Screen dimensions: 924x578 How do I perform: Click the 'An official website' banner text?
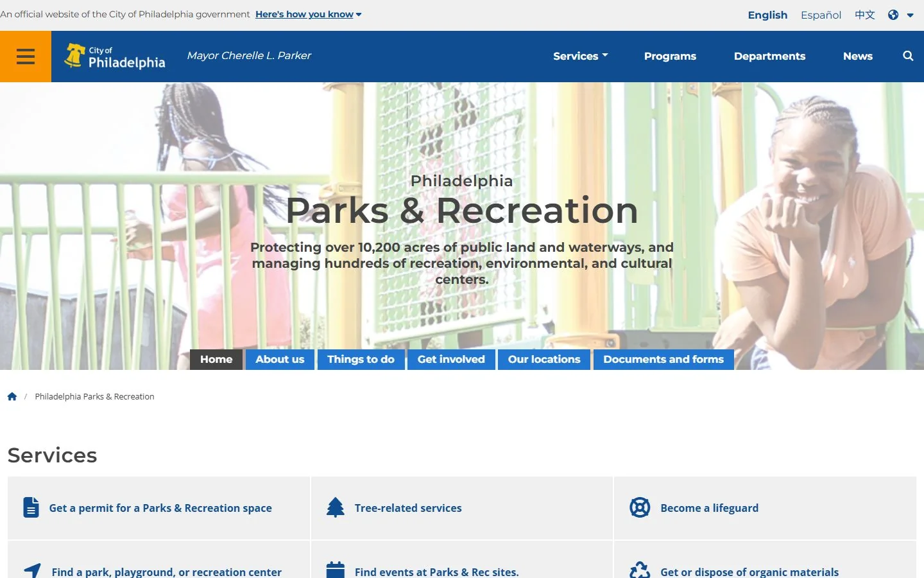coord(125,14)
